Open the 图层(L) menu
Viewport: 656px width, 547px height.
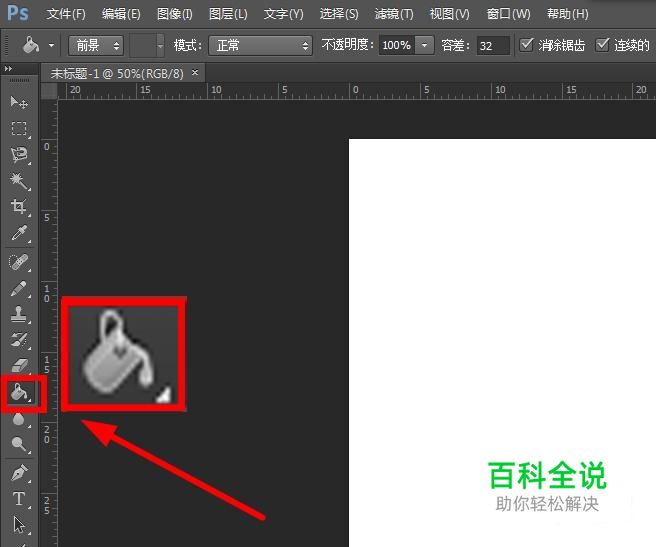(228, 14)
